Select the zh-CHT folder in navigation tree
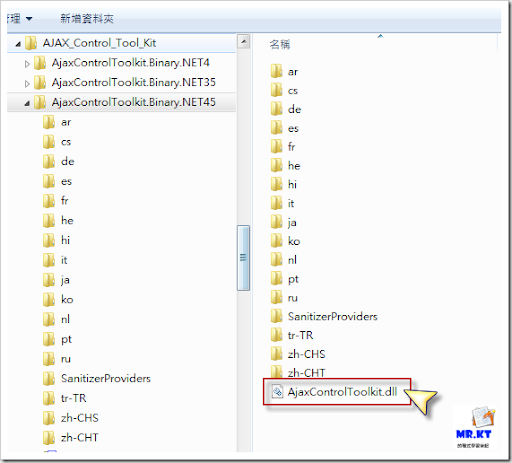This screenshot has width=512, height=463. click(x=71, y=437)
